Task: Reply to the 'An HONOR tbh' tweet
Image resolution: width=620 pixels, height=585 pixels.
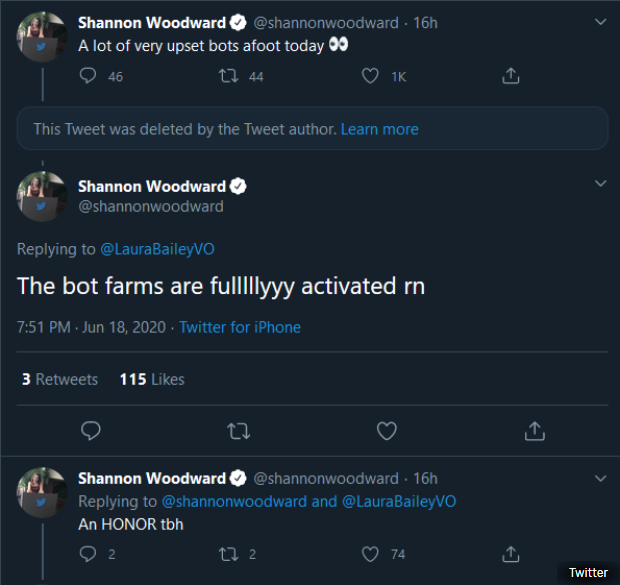Action: coord(88,553)
